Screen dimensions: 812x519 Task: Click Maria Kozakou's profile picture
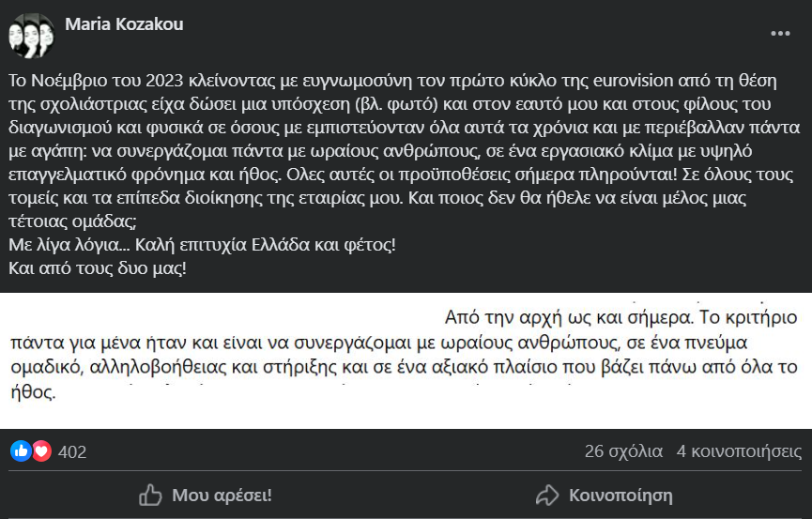(31, 36)
